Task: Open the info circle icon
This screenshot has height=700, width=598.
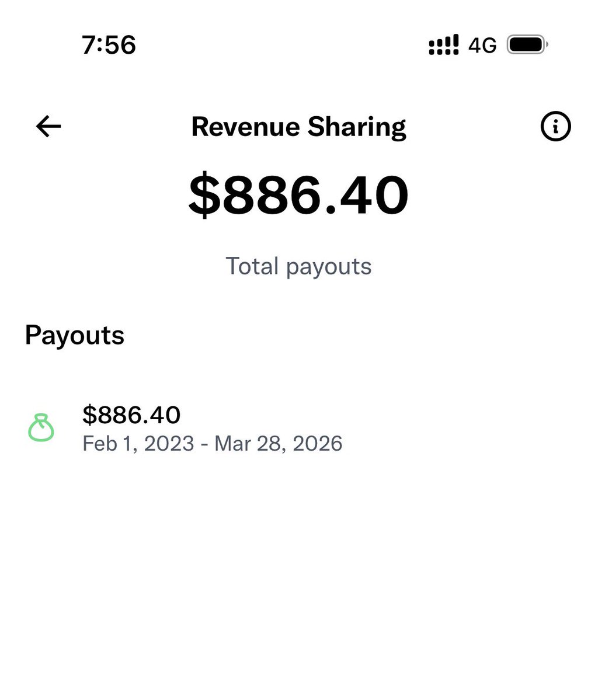Action: click(x=555, y=126)
